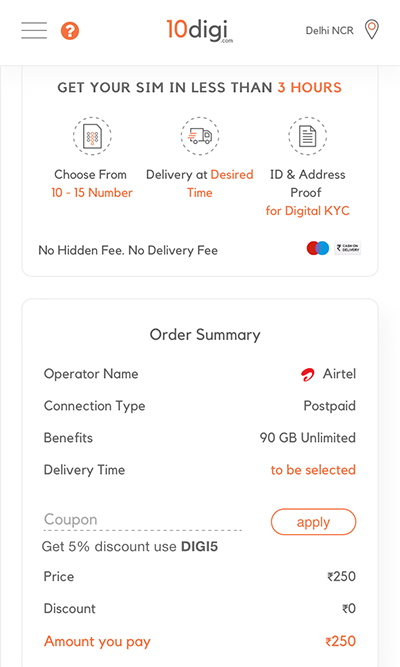Tap '10 - 15 Number' text
Viewport: 400px width, 667px height.
(x=92, y=193)
